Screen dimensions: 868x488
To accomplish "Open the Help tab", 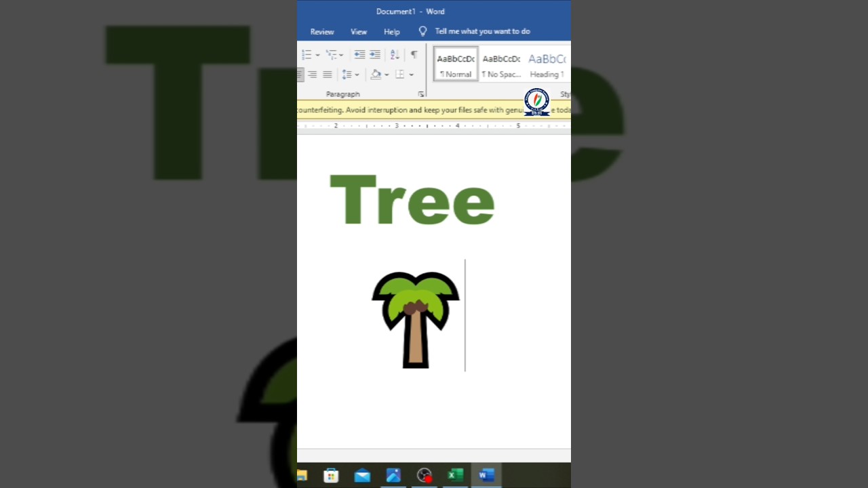I will point(392,32).
